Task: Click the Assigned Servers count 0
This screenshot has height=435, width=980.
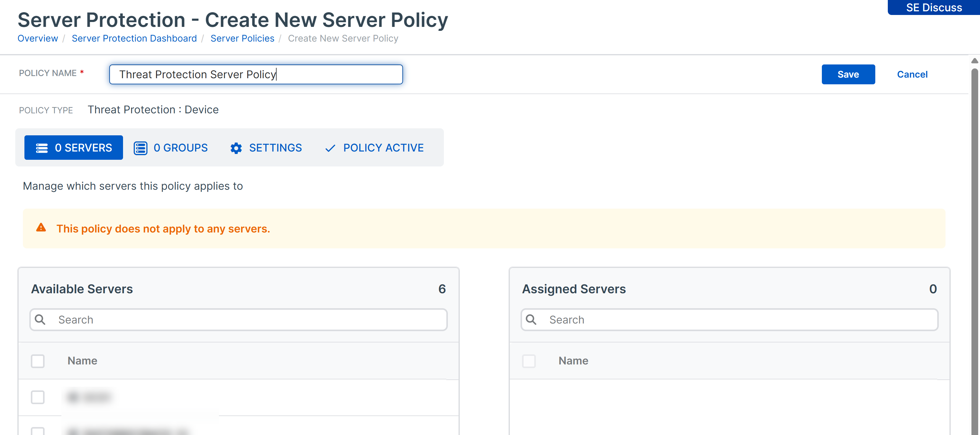Action: tap(933, 289)
